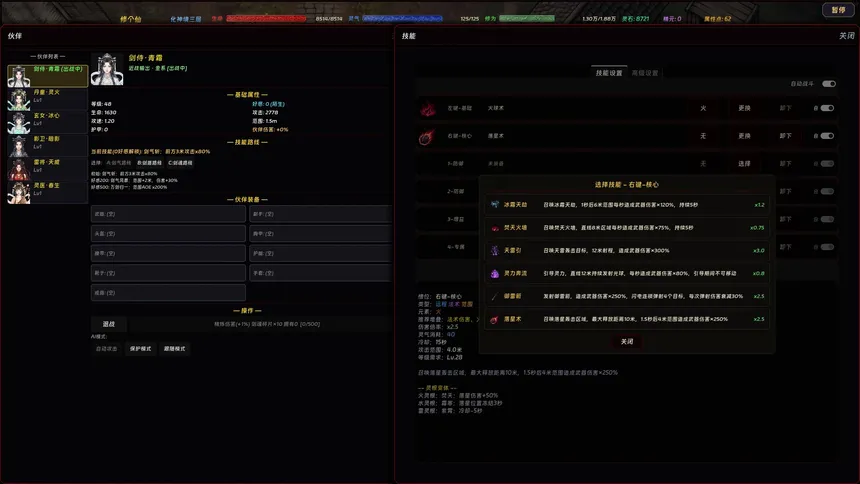Switch to the 技能设置 tab

coord(609,73)
